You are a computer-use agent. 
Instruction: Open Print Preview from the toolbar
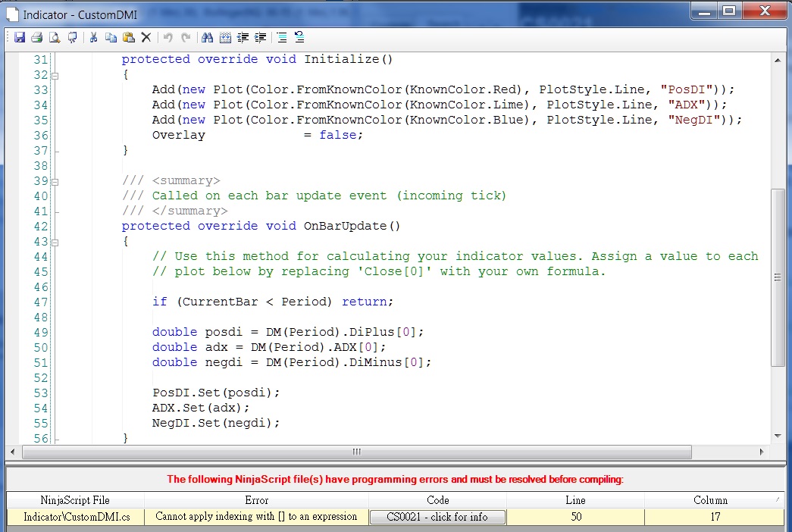tap(55, 37)
